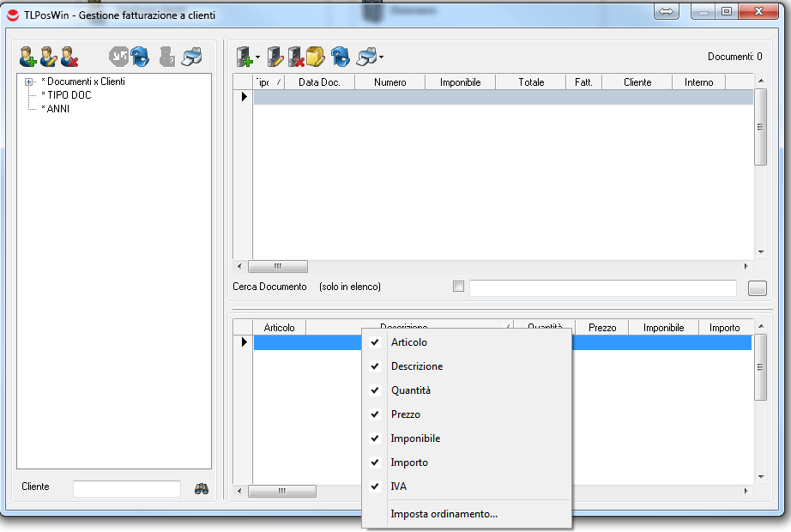Tick the checkbox beside Cerca Documento field
This screenshot has height=532, width=791.
coord(458,287)
